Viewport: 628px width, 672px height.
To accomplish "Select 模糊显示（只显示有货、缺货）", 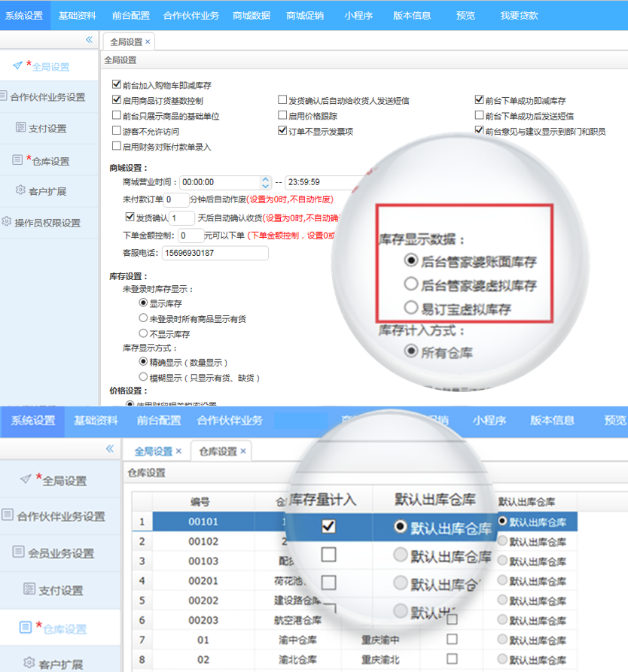I will point(143,377).
